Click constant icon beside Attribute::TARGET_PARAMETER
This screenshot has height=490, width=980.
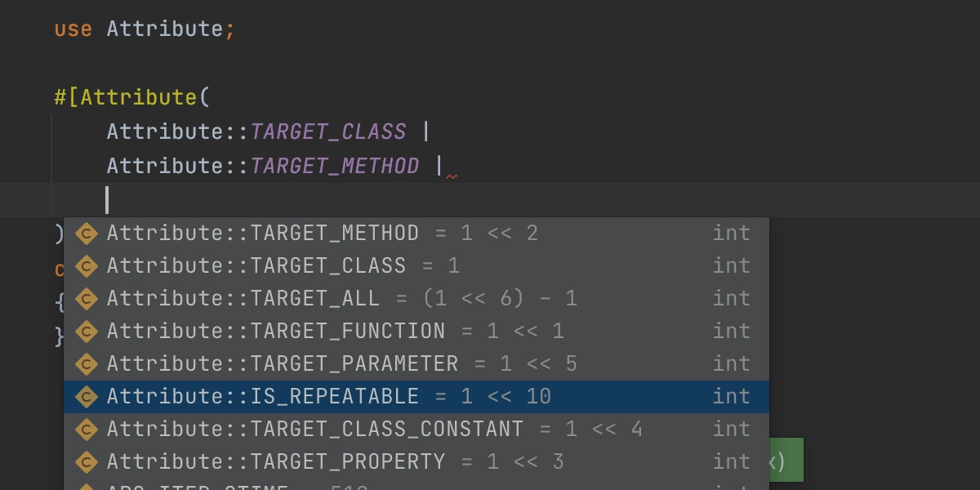pyautogui.click(x=87, y=364)
